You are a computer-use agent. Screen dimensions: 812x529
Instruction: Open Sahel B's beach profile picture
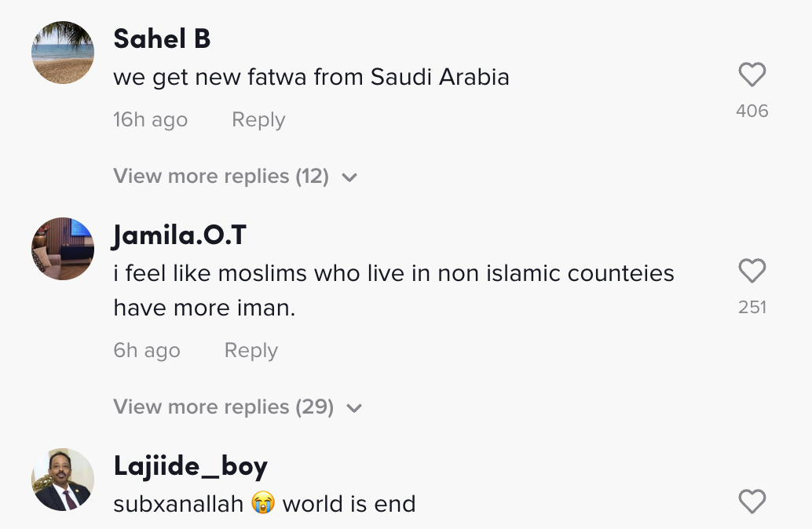click(x=63, y=52)
